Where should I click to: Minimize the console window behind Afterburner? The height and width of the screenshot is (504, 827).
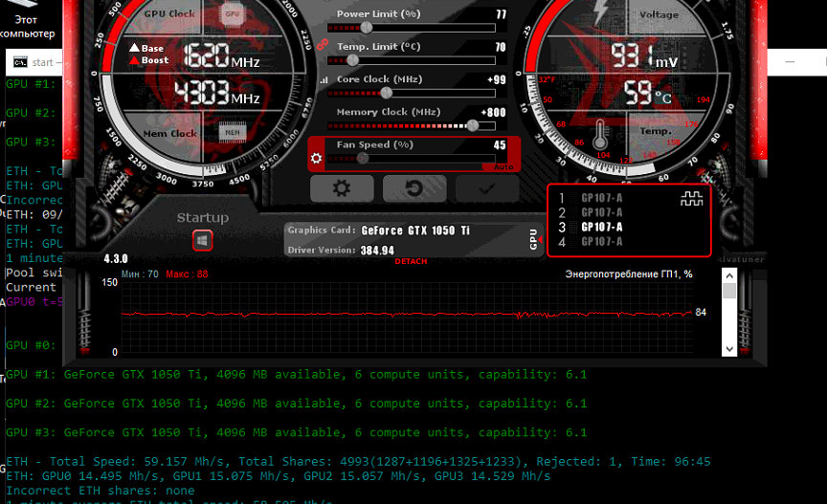(x=790, y=62)
